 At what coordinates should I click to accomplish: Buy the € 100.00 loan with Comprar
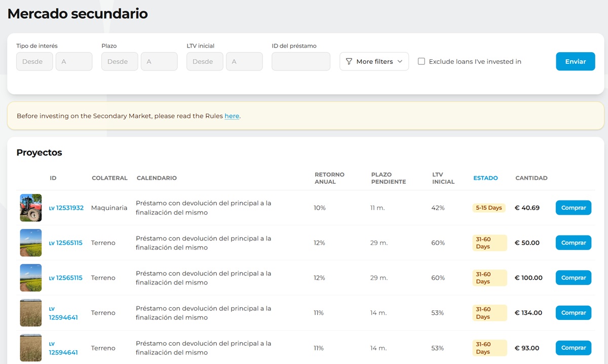pyautogui.click(x=574, y=277)
